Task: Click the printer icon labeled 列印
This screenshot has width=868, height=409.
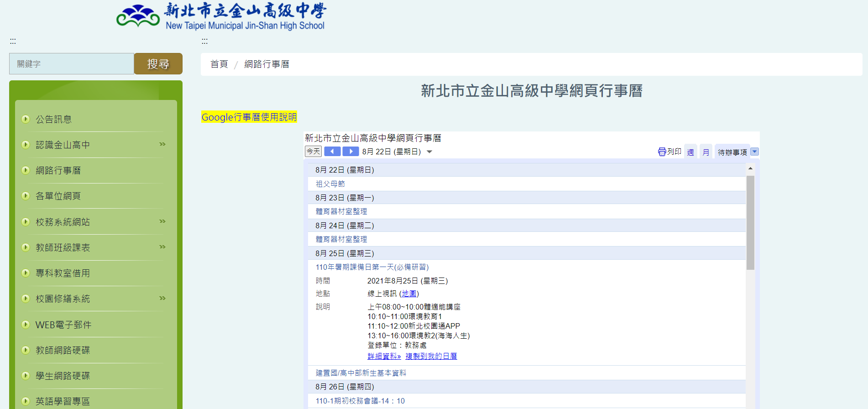Action: click(662, 152)
